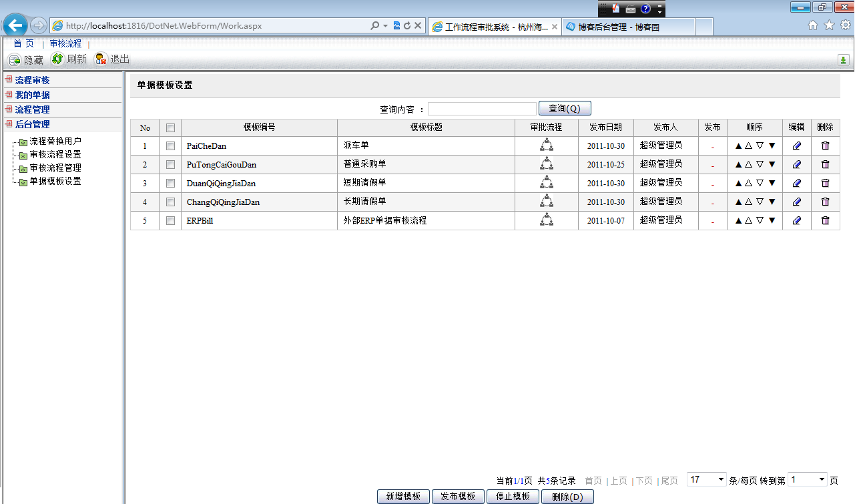
Task: Open 审核流程设置 in the sidebar tree
Action: (55, 154)
